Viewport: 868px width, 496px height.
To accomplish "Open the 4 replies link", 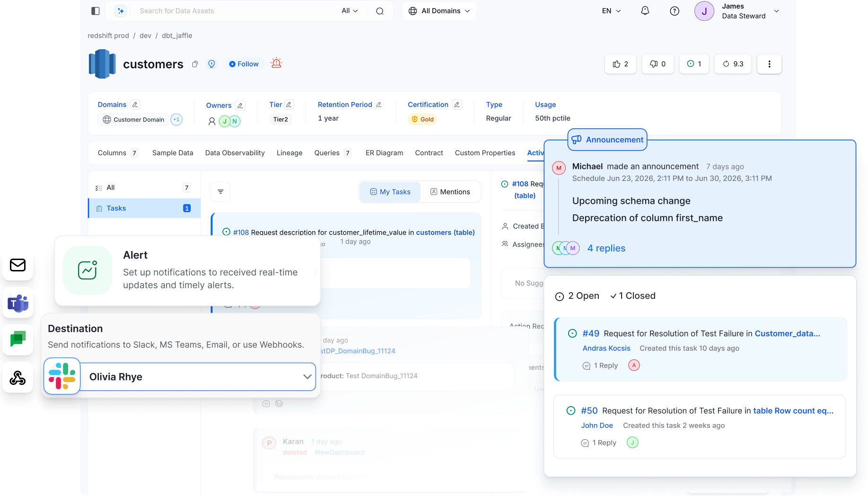I will (606, 248).
